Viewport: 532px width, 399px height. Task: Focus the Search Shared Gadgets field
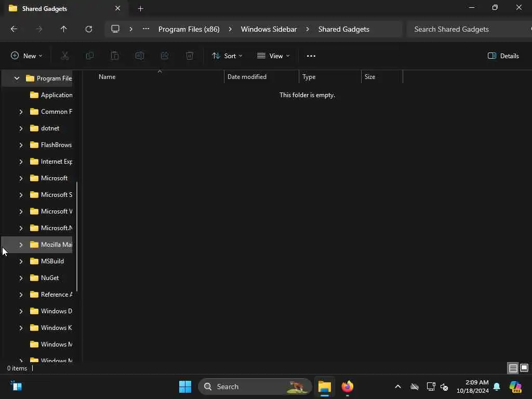point(468,29)
